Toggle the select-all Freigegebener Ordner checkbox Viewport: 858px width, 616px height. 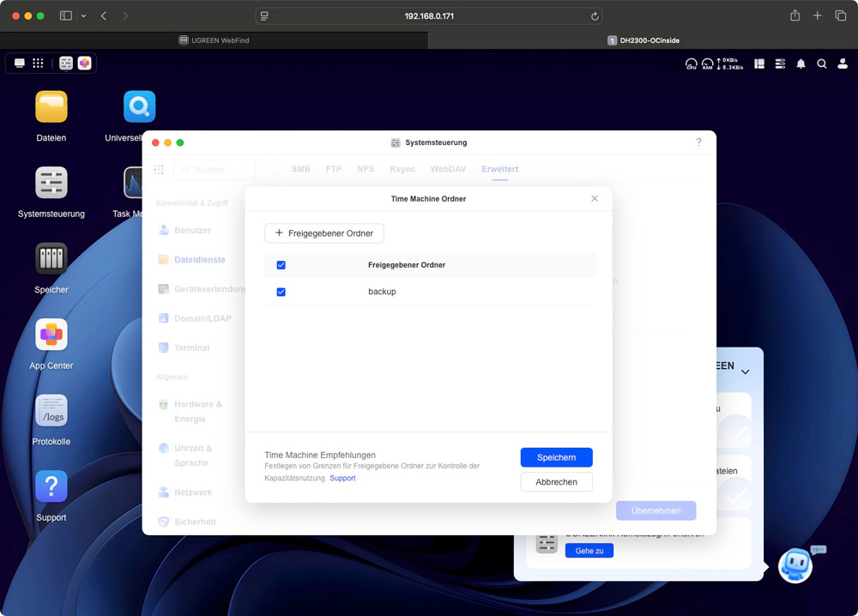281,265
